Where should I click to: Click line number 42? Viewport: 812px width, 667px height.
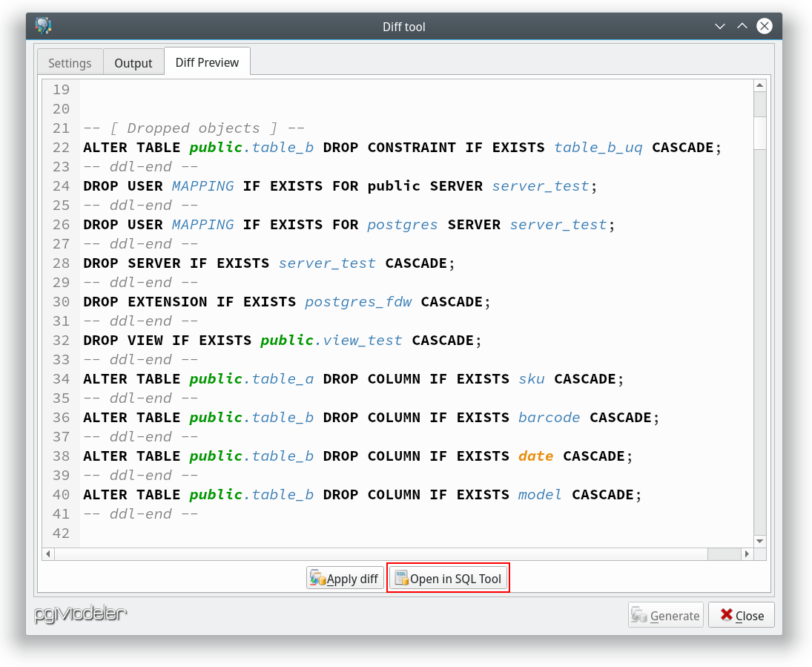tap(61, 533)
